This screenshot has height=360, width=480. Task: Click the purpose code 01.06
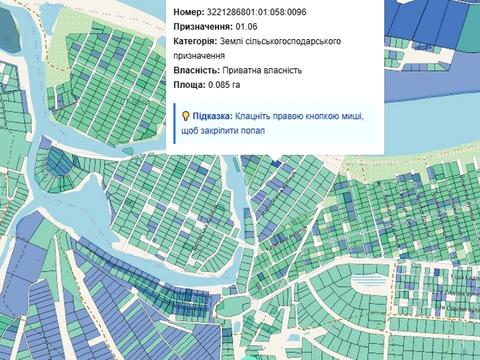click(246, 27)
